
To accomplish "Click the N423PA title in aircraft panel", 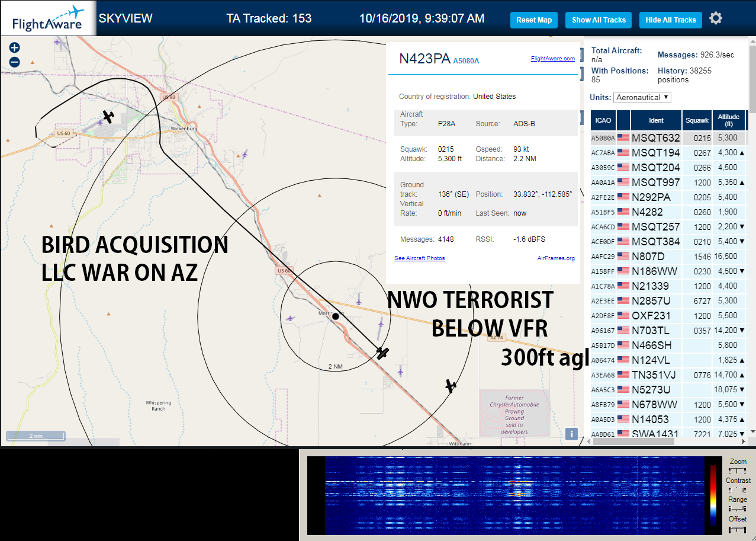I will [424, 59].
